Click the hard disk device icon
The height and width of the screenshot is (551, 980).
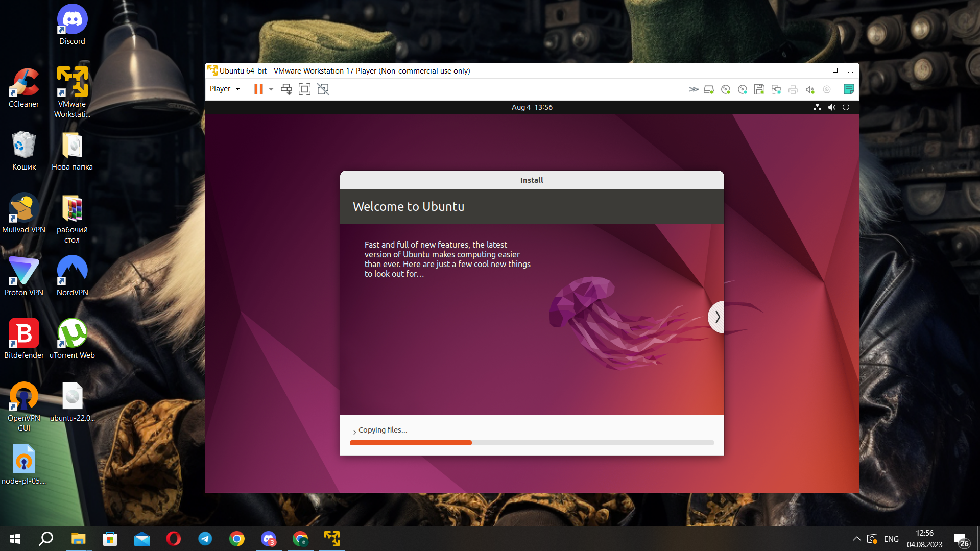(x=708, y=90)
